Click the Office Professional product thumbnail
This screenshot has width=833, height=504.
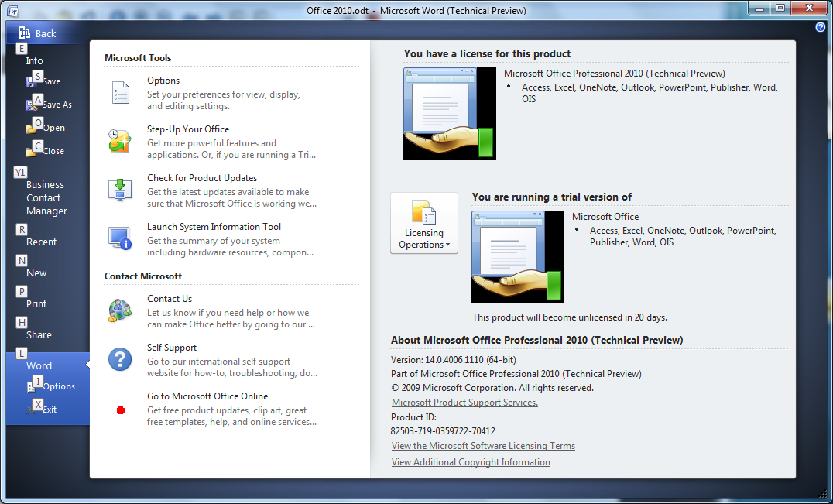(449, 113)
